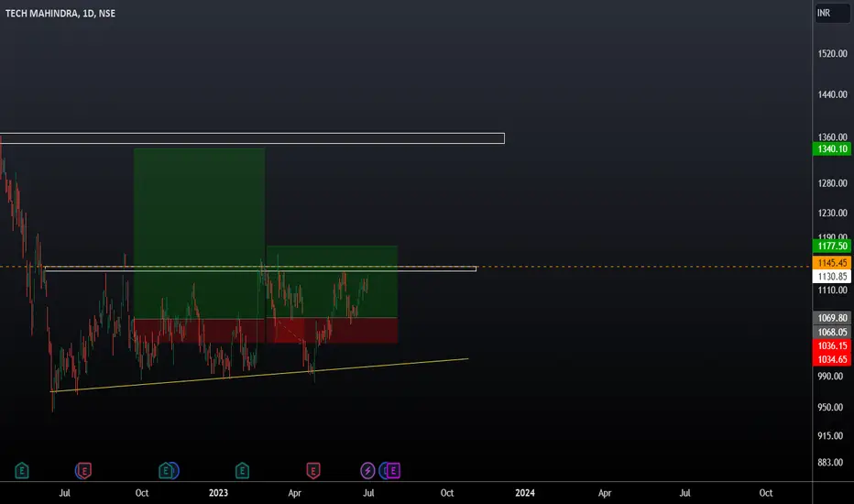Screen dimensions: 854x504
Task: Open the red earnings marker after Jul 2022
Action: coord(84,470)
